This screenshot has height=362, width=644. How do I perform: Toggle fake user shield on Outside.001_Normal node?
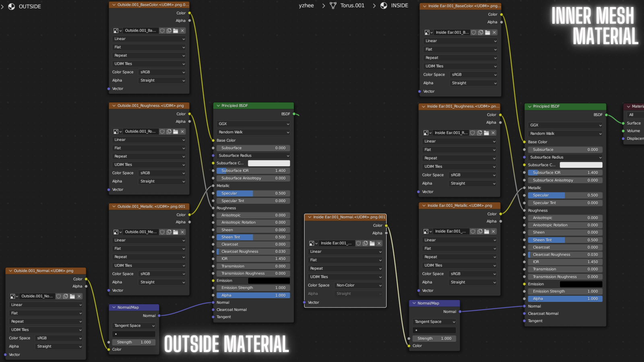point(59,296)
